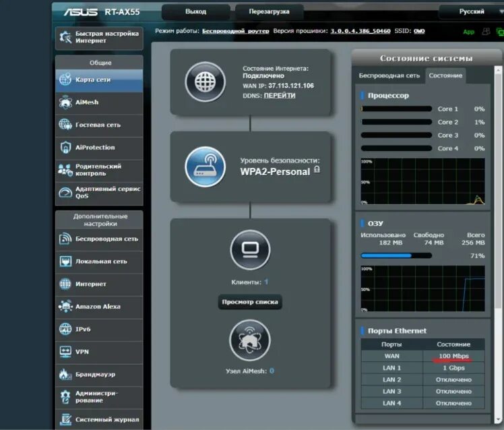This screenshot has height=430, width=504.
Task: Select the Internet status globe icon
Action: point(205,82)
